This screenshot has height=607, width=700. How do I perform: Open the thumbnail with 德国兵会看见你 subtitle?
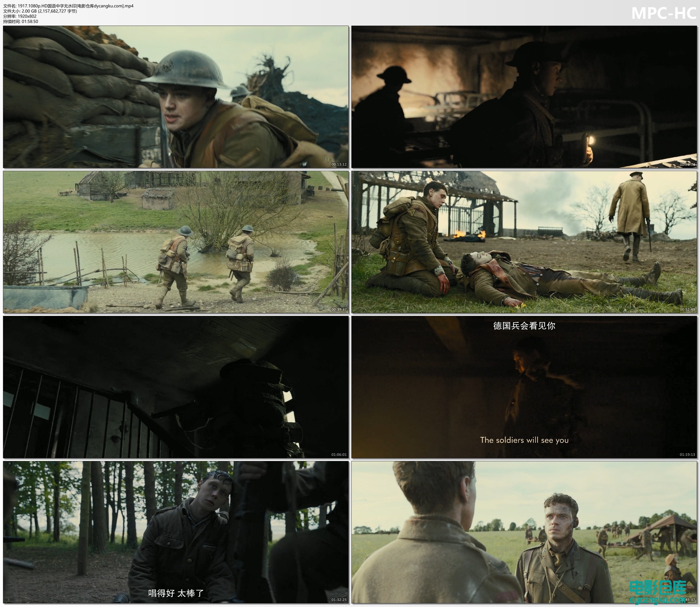524,387
